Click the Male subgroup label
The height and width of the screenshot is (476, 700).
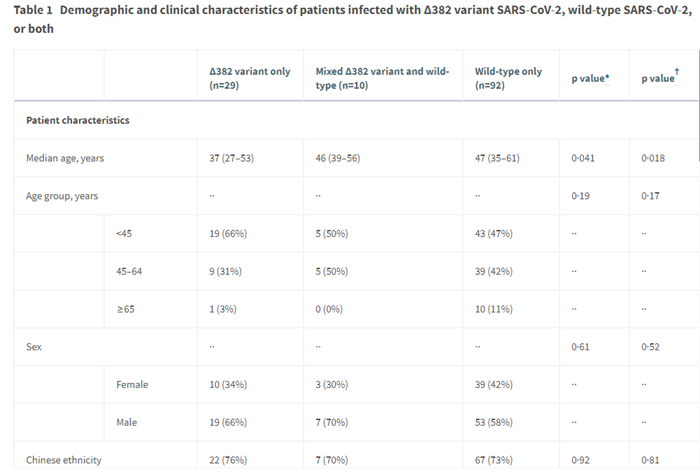tap(127, 422)
